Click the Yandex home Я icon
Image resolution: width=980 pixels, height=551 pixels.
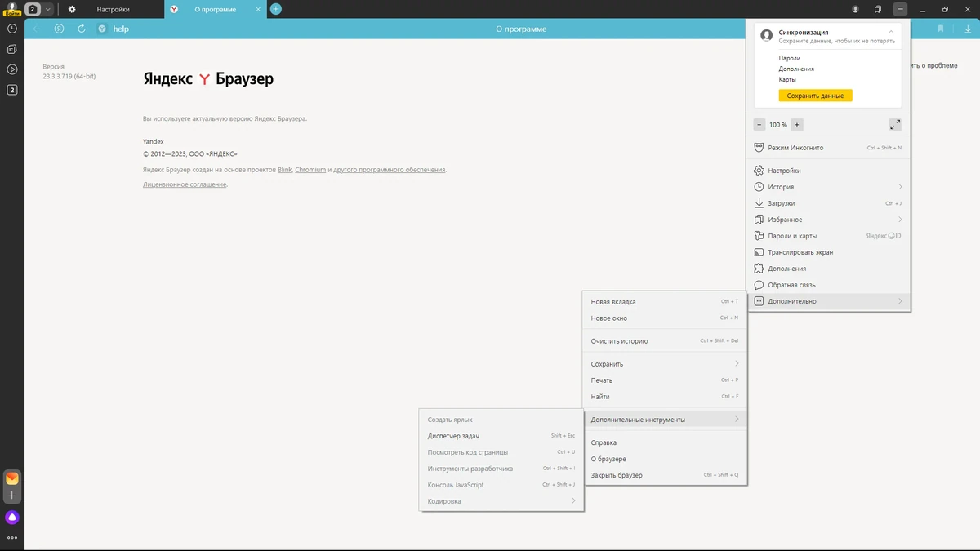click(60, 29)
